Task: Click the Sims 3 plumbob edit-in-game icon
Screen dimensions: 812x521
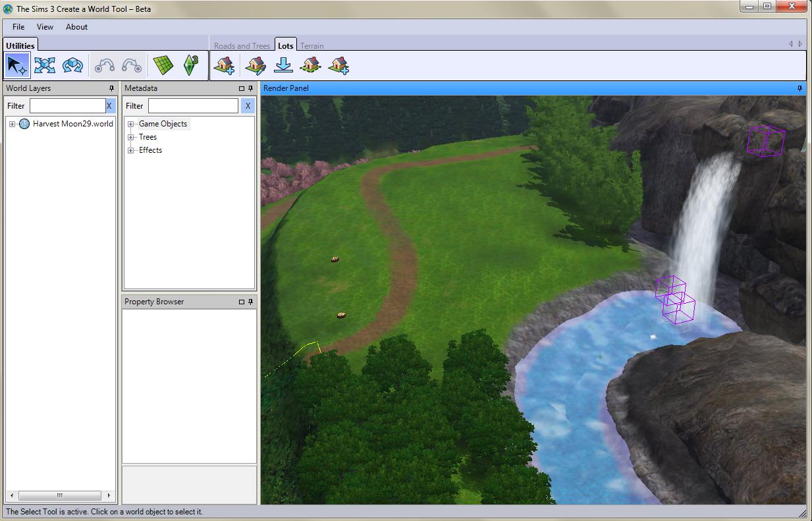Action: (191, 65)
